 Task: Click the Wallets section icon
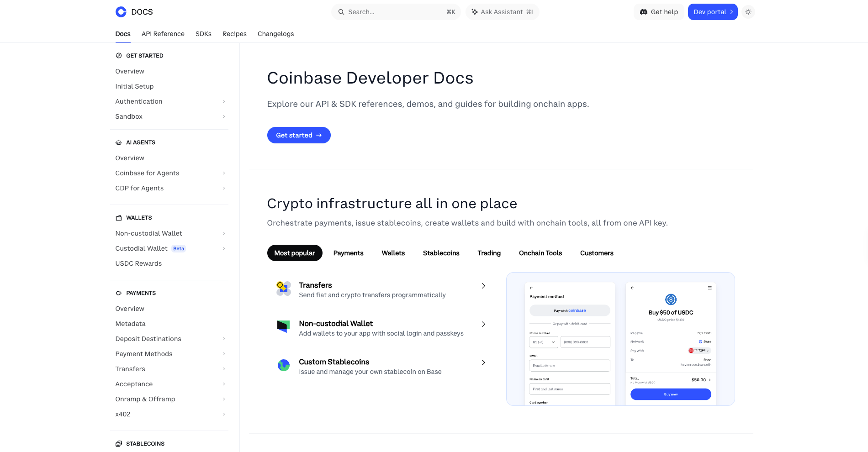coord(119,218)
